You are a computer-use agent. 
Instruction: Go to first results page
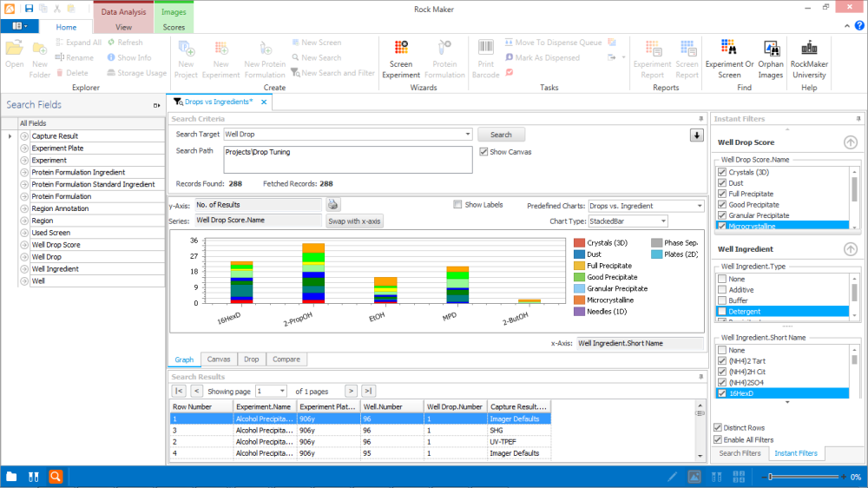[x=179, y=391]
